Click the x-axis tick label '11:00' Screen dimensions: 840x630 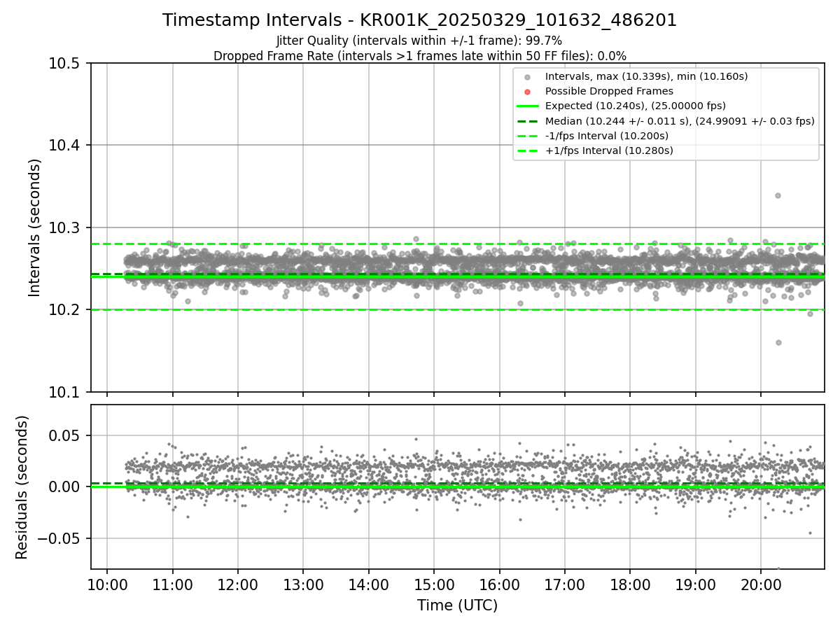pos(172,585)
